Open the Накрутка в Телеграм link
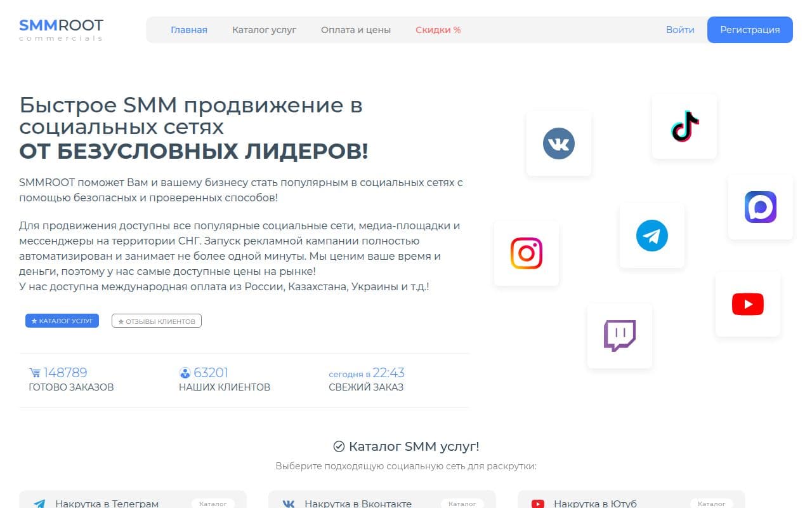The width and height of the screenshot is (812, 508). coord(107,504)
